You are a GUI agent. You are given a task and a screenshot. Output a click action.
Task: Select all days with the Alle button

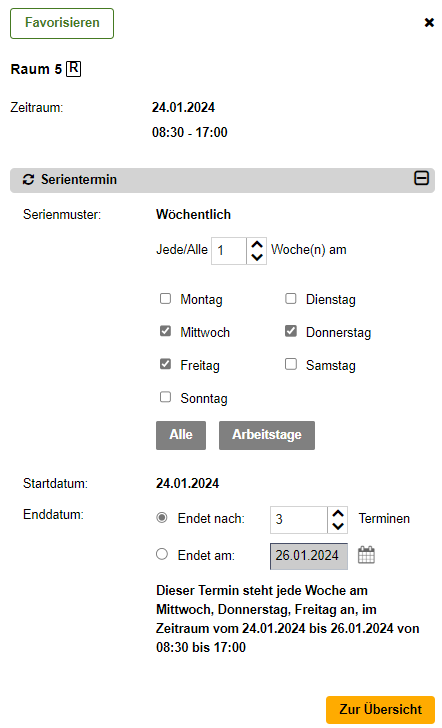pyautogui.click(x=181, y=435)
